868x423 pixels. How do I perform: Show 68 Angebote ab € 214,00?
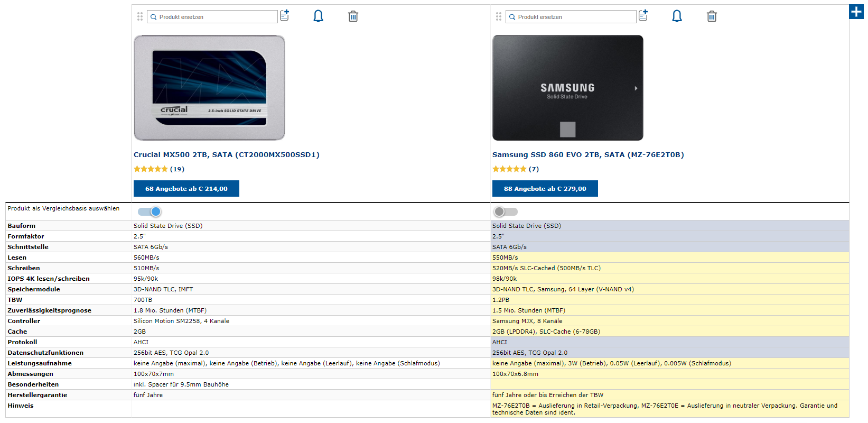coord(186,189)
